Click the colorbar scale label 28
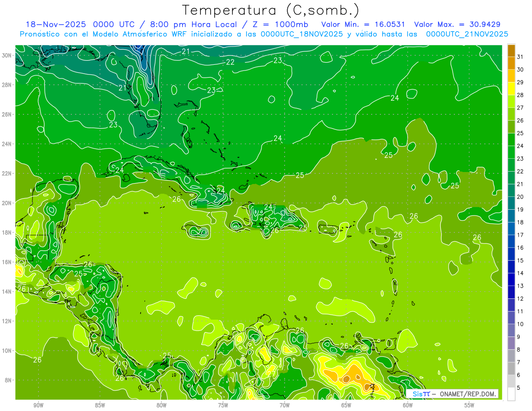 coord(520,95)
